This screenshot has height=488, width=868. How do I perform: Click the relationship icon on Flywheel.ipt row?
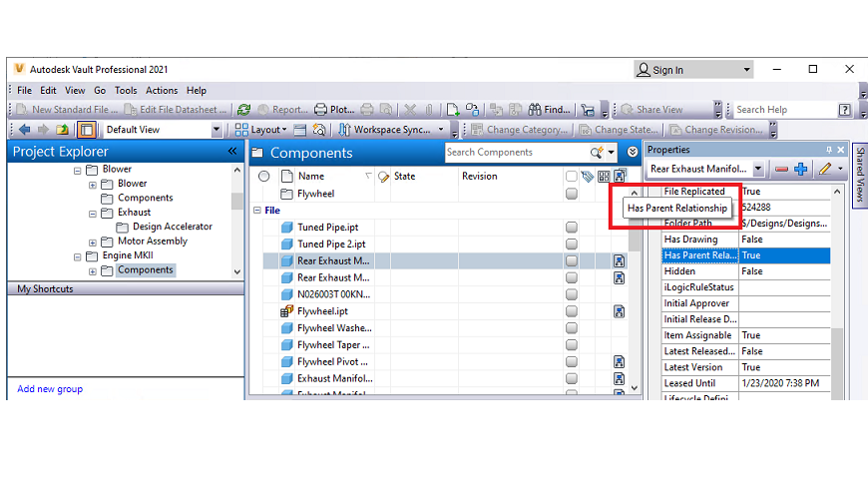tap(619, 311)
